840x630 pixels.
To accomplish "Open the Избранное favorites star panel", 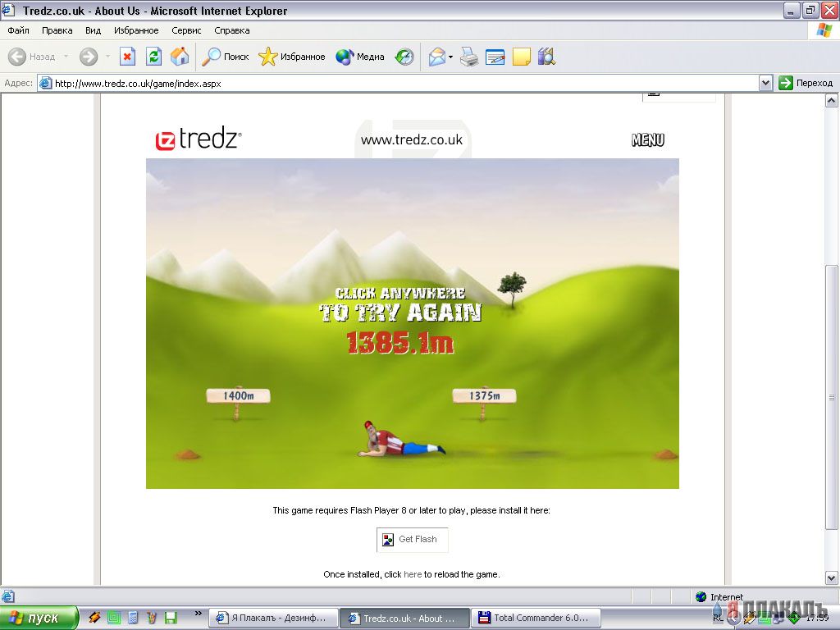I will coord(291,57).
